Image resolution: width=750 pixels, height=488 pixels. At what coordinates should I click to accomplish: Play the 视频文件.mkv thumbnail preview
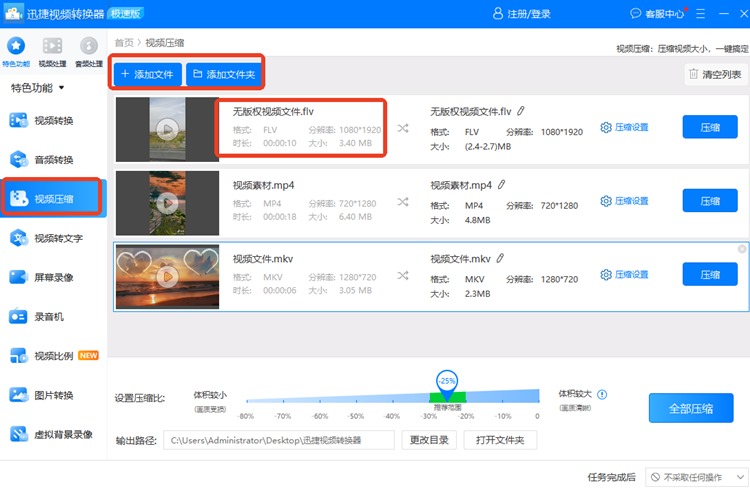coord(167,277)
